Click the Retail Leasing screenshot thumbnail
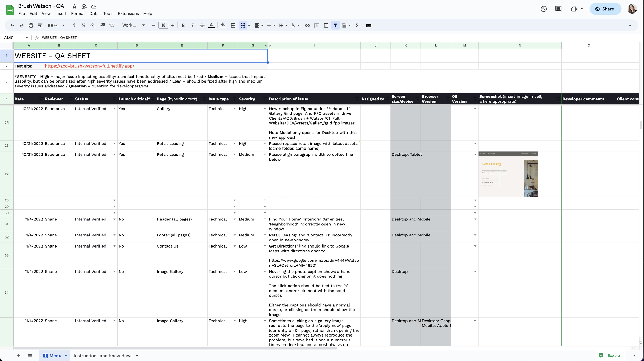Screen dimensions: 644x361 pos(508,174)
